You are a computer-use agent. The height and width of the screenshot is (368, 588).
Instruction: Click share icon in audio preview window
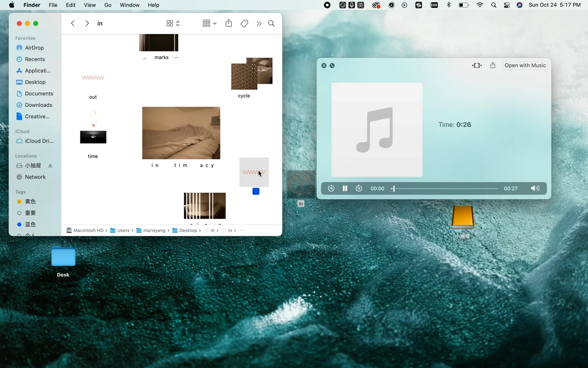(493, 65)
